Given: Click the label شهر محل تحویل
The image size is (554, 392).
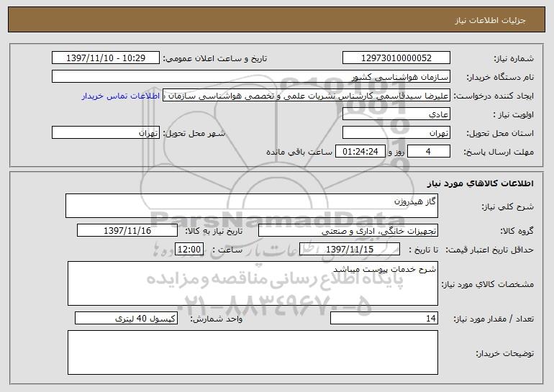Looking at the screenshot, I should 194,133.
